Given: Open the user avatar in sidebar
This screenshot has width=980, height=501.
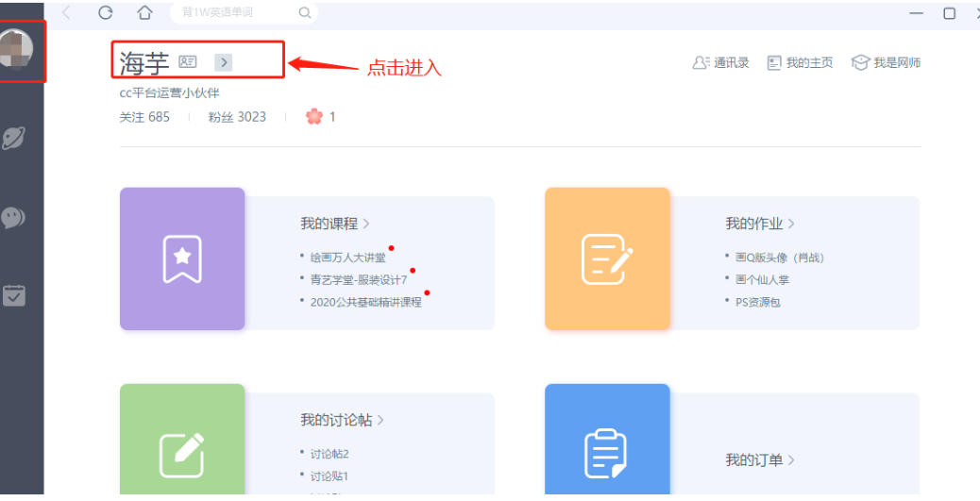Looking at the screenshot, I should click(x=16, y=48).
